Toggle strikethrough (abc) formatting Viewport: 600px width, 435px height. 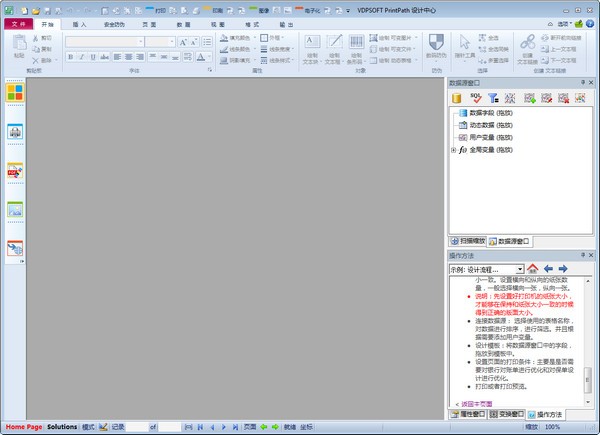(104, 57)
